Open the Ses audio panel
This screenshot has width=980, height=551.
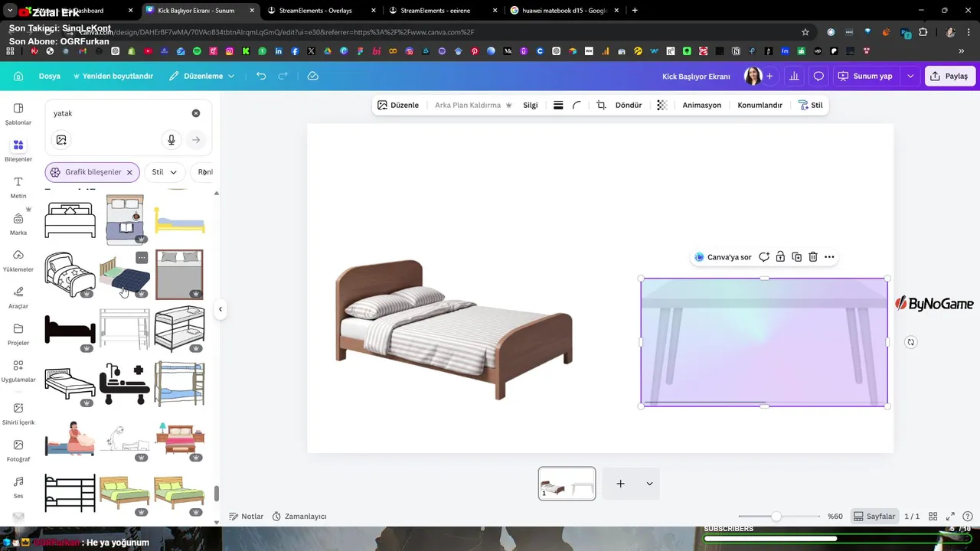18,487
